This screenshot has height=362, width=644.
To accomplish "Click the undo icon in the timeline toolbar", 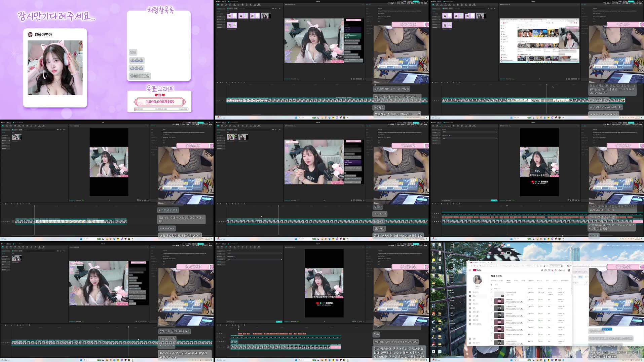I will tap(226, 83).
